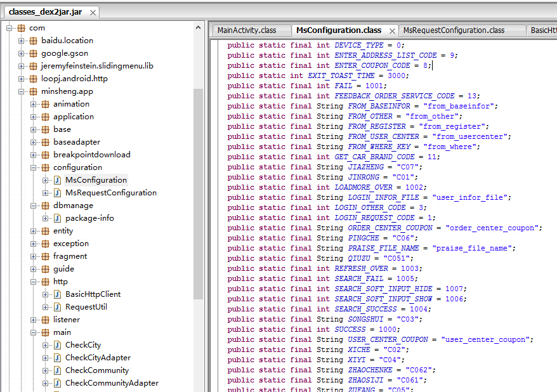The width and height of the screenshot is (557, 392).
Task: Expand the jeremyfeinstein.slidingmenu.lib node
Action: tap(22, 67)
